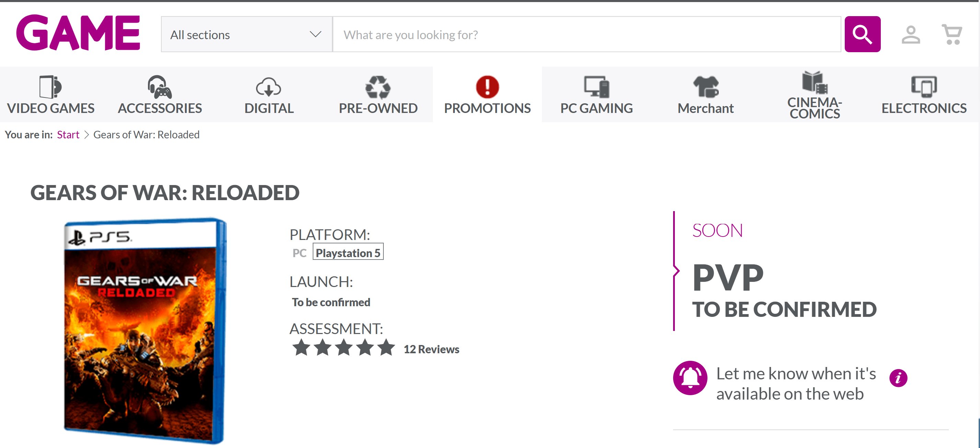Open the 12 Reviews link
Image resolution: width=980 pixels, height=448 pixels.
coord(431,349)
